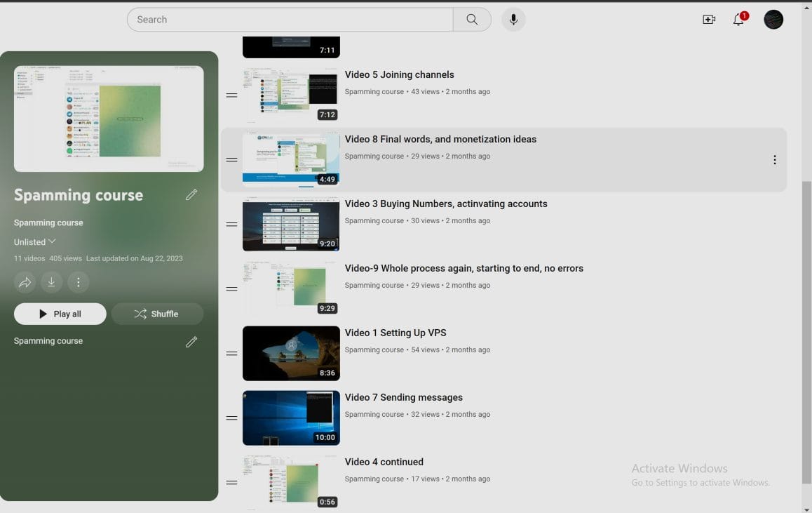812x513 pixels.
Task: Open options menu for Video 8
Action: coord(774,160)
